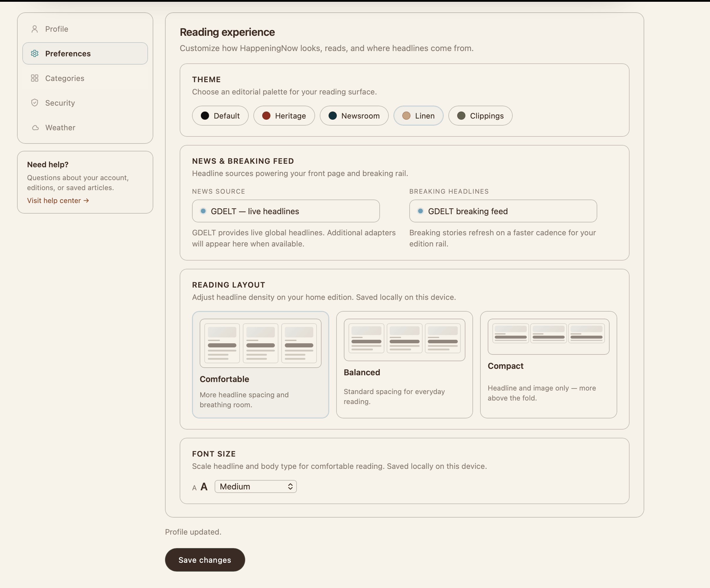Click the small A font icon
The image size is (710, 588).
pyautogui.click(x=194, y=488)
